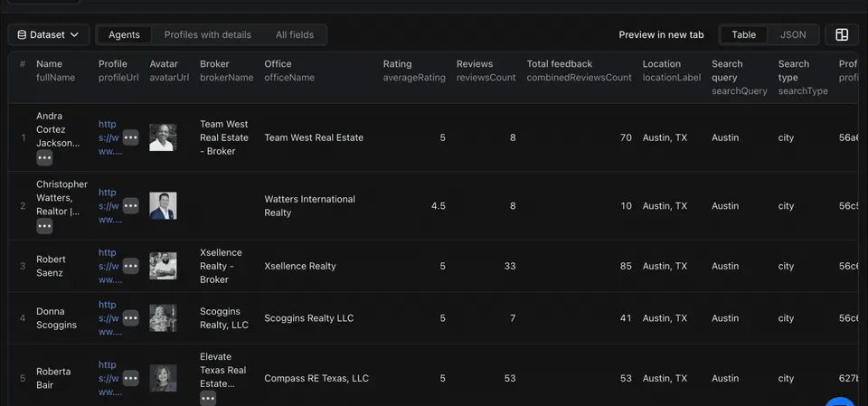Expand Andra Cortez Jackson name ellipsis
The width and height of the screenshot is (868, 406).
[44, 158]
